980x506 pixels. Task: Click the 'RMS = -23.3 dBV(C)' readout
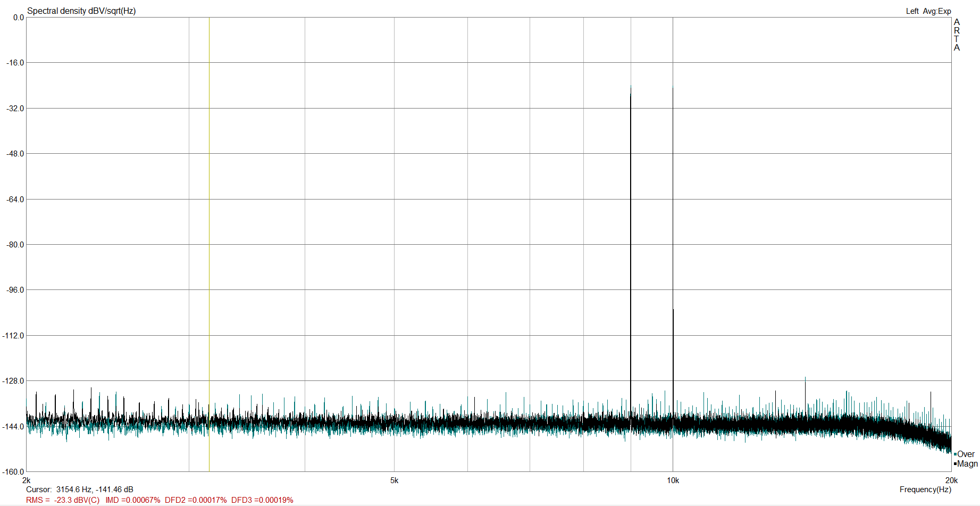pyautogui.click(x=63, y=500)
